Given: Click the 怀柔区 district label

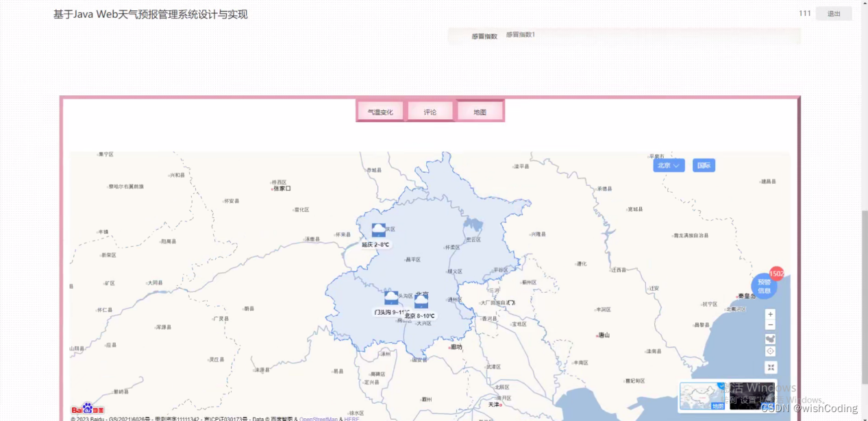Looking at the screenshot, I should (453, 248).
